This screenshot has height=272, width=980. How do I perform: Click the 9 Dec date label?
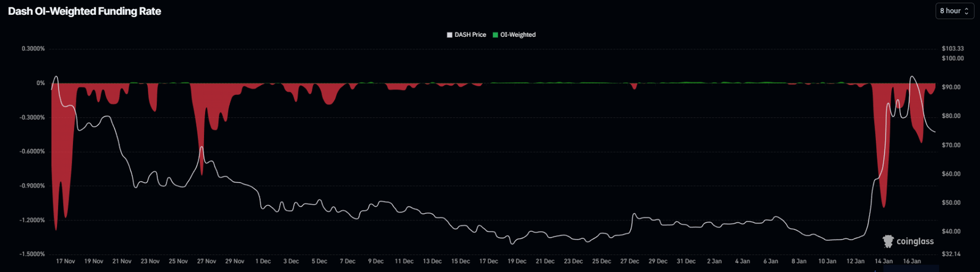375,261
